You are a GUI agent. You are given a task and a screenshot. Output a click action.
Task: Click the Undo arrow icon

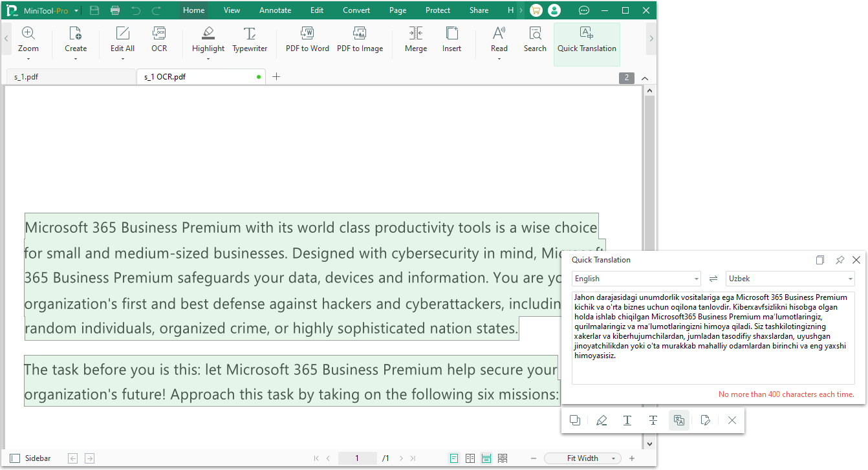(x=136, y=10)
